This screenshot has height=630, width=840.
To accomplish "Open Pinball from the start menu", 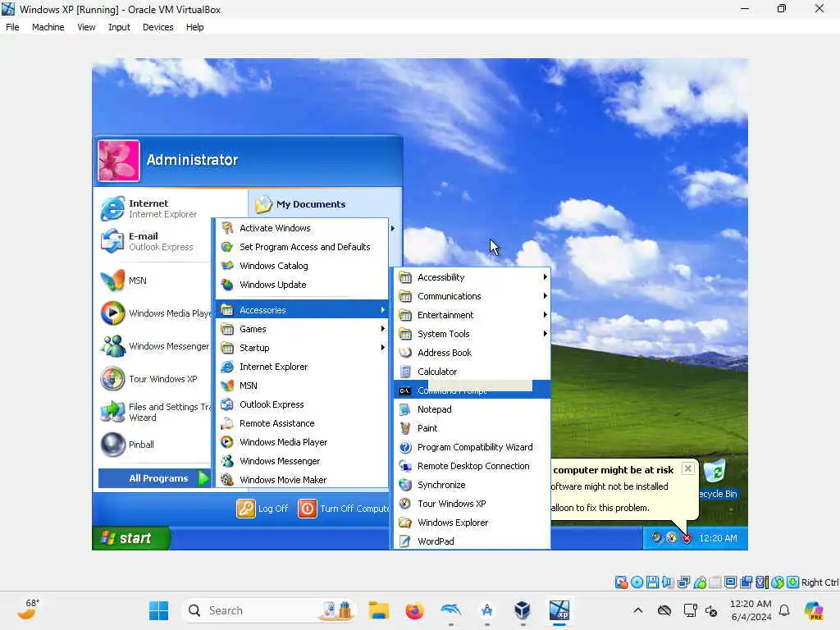I will pos(155,444).
